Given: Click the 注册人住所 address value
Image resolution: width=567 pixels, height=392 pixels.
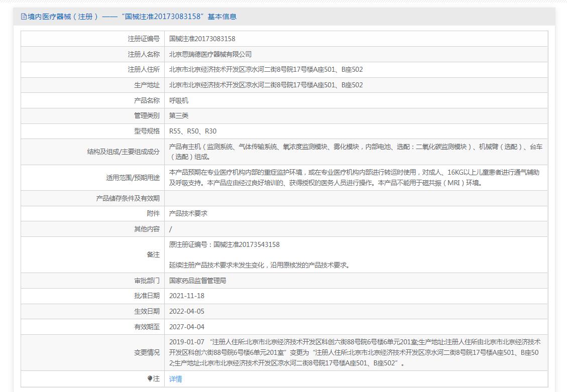Looking at the screenshot, I should click(x=266, y=70).
